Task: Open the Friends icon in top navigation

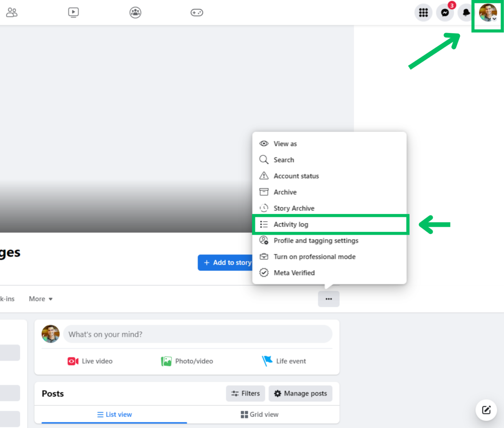Action: tap(12, 12)
